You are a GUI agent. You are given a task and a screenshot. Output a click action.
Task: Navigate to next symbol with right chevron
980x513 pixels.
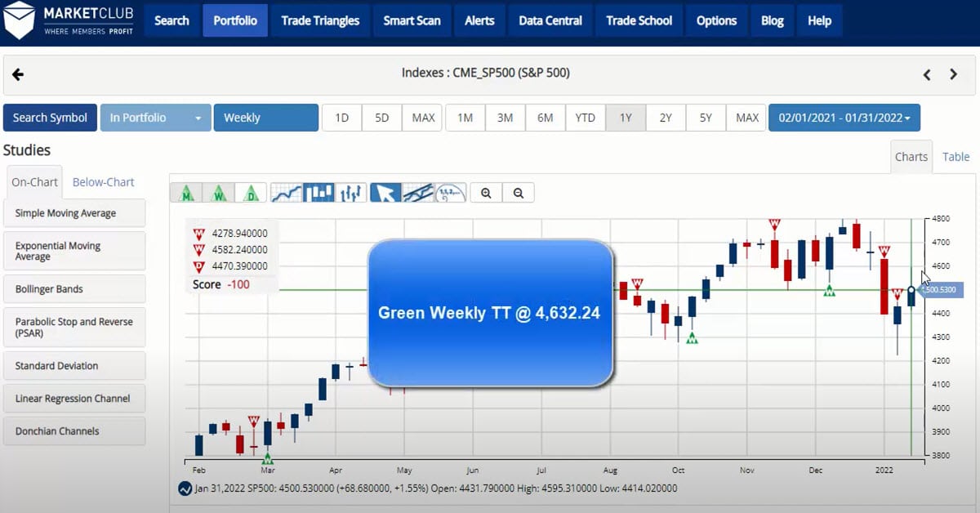tap(953, 74)
